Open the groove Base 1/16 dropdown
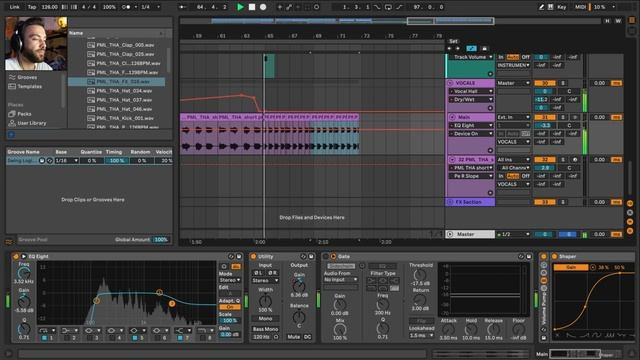The image size is (640, 360). tap(67, 161)
